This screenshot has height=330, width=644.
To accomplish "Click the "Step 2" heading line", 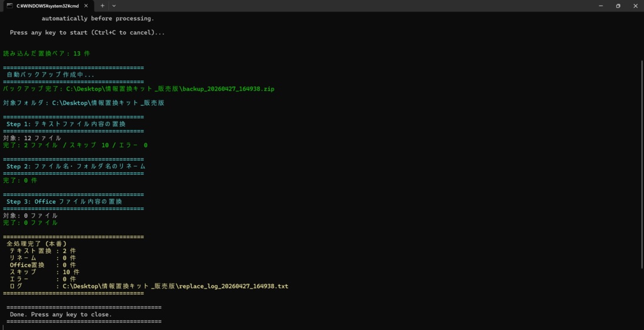I will [x=75, y=167].
